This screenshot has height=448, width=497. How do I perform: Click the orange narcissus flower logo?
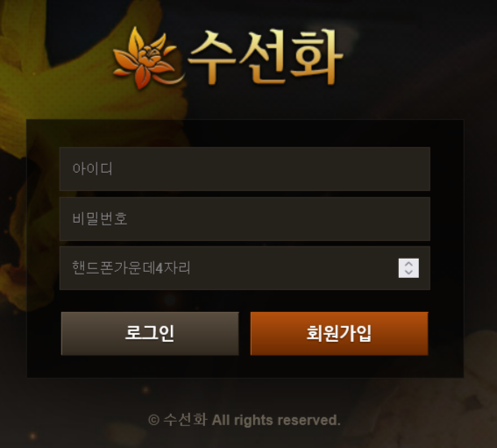146,58
